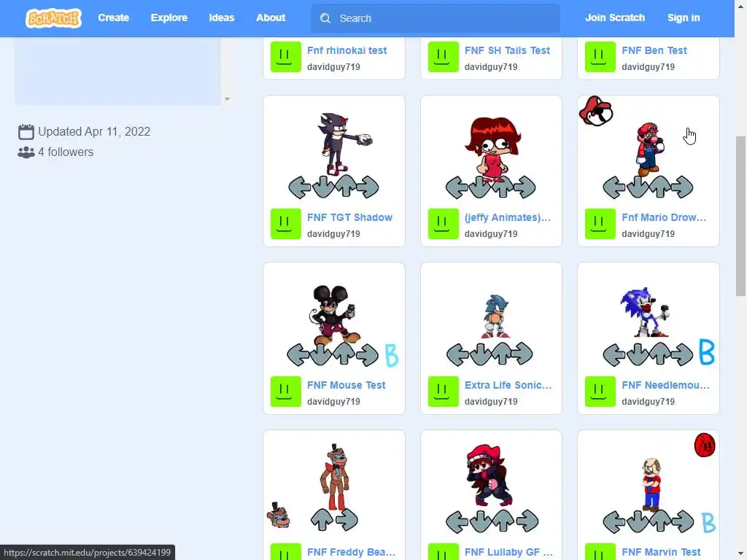Click davidguy719 under Fnf rhinokai test
747x560 pixels.
coord(333,66)
